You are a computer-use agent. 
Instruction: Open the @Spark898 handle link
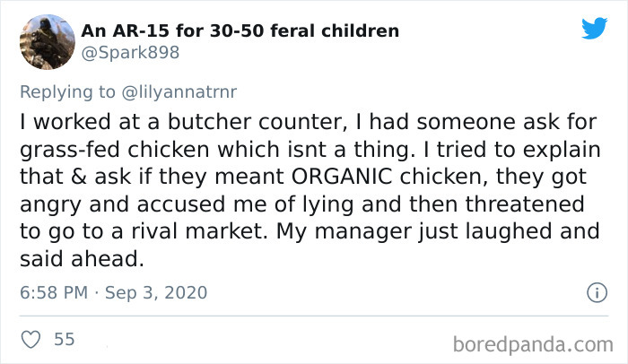pos(130,52)
